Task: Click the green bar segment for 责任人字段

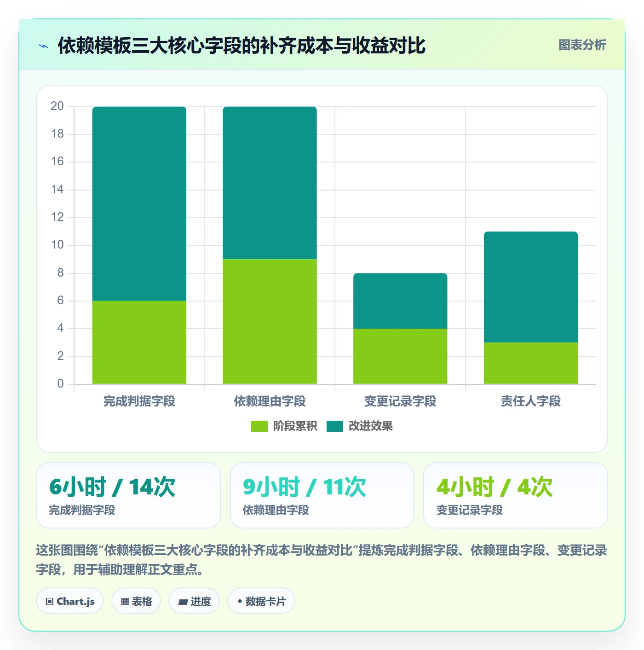Action: (x=531, y=363)
